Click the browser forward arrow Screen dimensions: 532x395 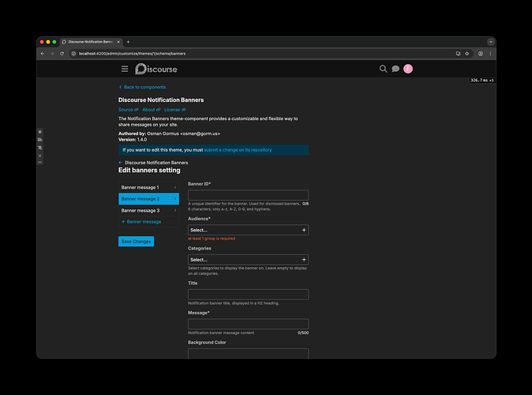click(x=52, y=54)
